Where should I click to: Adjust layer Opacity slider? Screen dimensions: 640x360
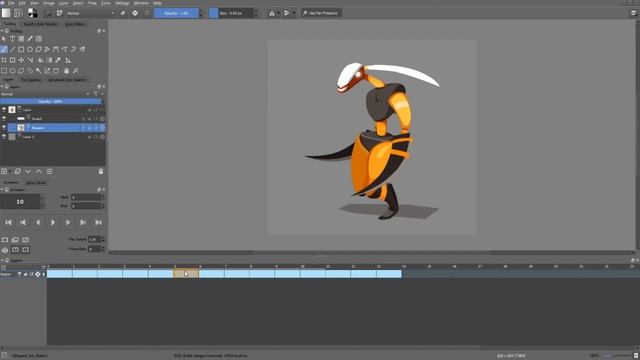click(x=51, y=101)
